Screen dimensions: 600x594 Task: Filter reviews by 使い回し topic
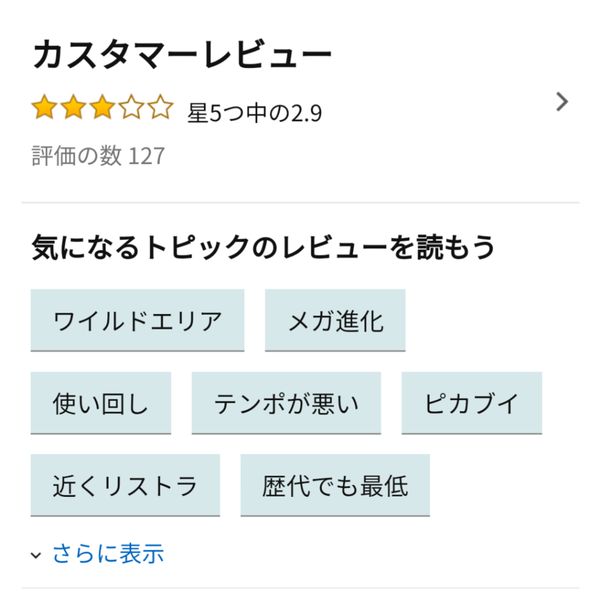100,403
